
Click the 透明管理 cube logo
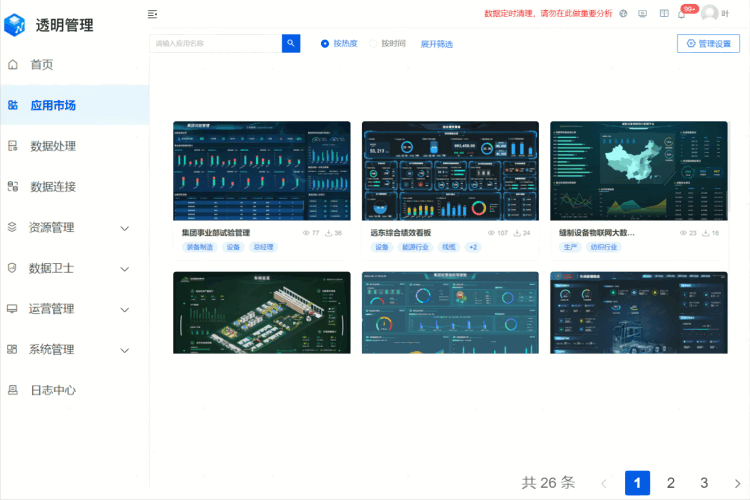tap(15, 25)
